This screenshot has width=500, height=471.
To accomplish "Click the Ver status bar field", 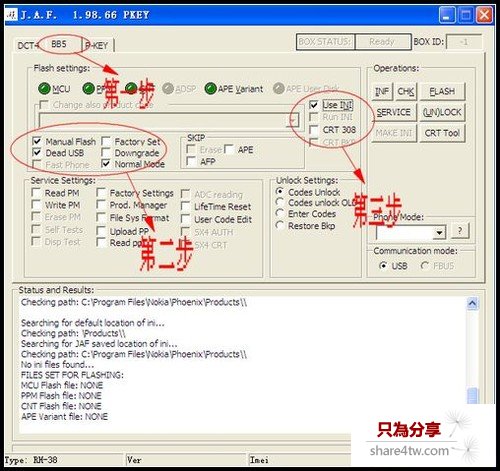I will pyautogui.click(x=186, y=460).
